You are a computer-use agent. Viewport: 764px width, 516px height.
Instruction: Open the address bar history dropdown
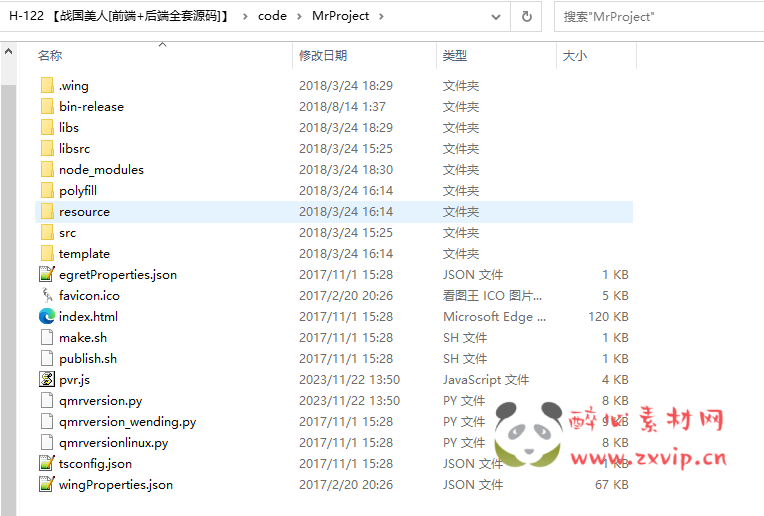pyautogui.click(x=496, y=17)
